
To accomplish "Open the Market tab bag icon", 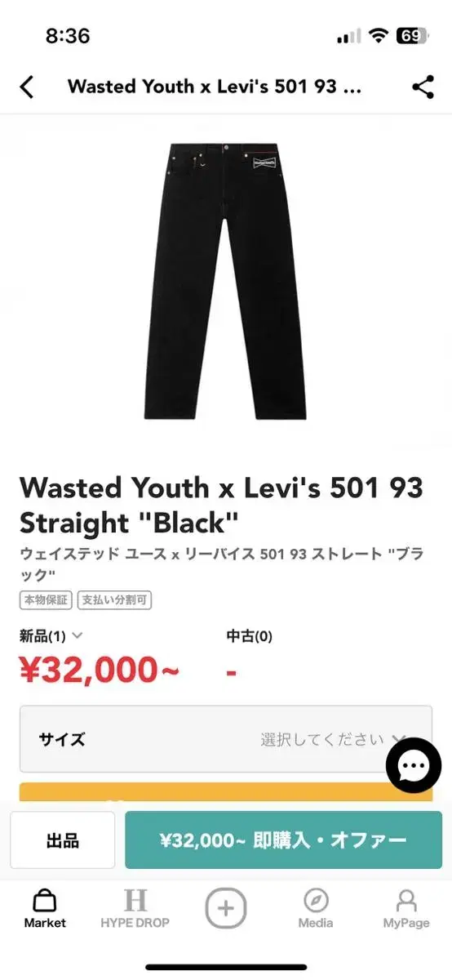I will (45, 900).
